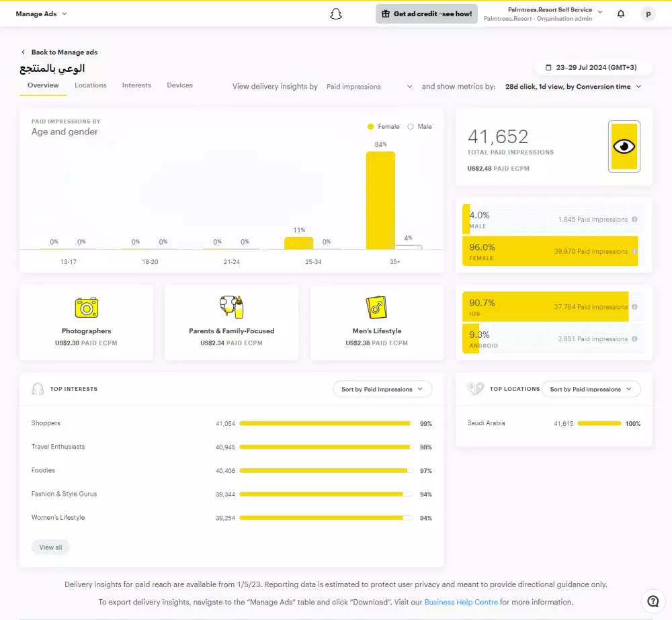Click the 35+ male 4% bar
672x620 pixels.
pyautogui.click(x=409, y=247)
